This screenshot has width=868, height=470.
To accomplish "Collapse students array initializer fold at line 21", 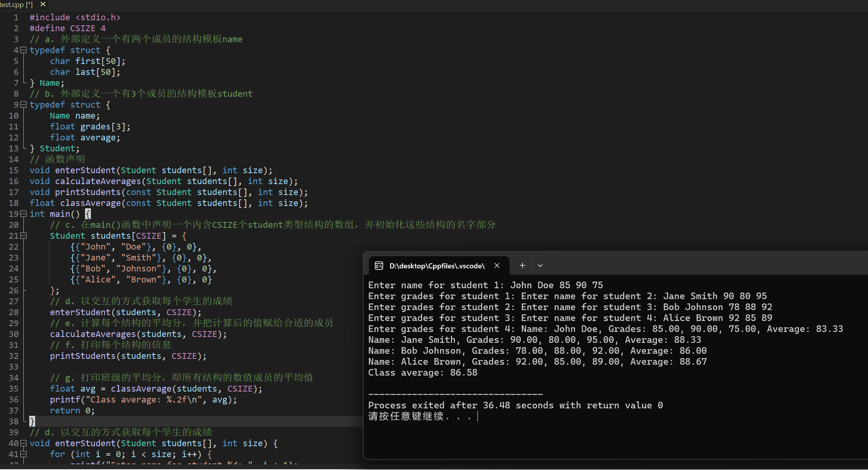I will pos(23,236).
